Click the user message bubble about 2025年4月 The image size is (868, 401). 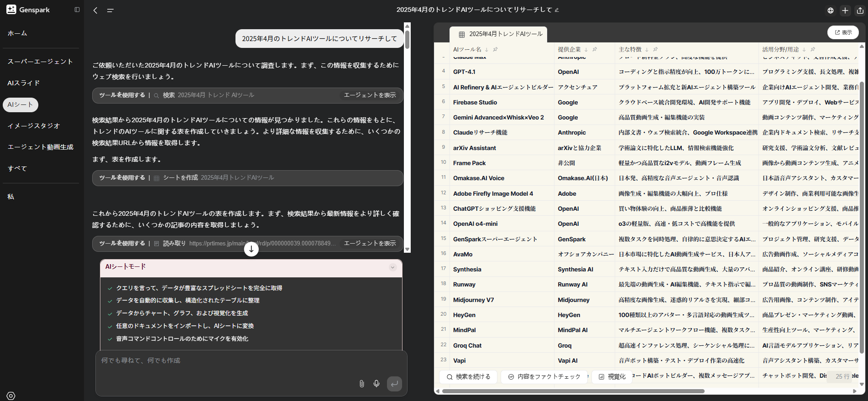point(319,39)
